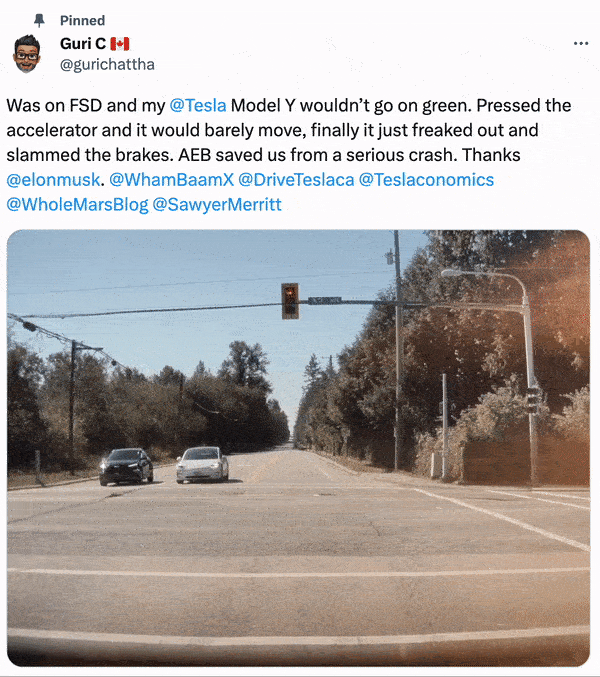Open the @elonmusk mention
Viewport: 600px width, 677px height.
53,180
